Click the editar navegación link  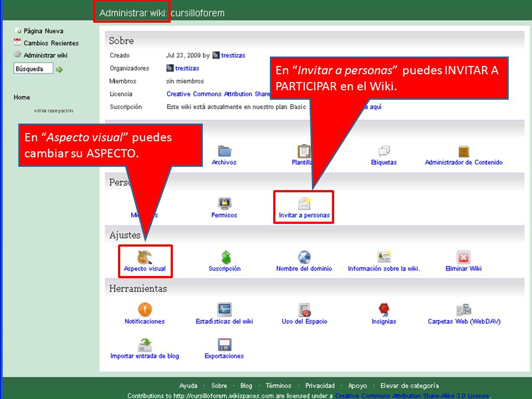pos(54,111)
